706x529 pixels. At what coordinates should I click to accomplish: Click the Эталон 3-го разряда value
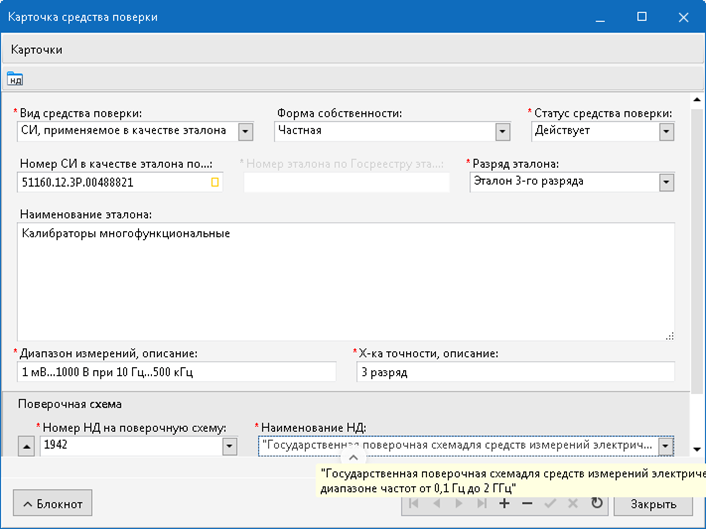click(x=529, y=181)
